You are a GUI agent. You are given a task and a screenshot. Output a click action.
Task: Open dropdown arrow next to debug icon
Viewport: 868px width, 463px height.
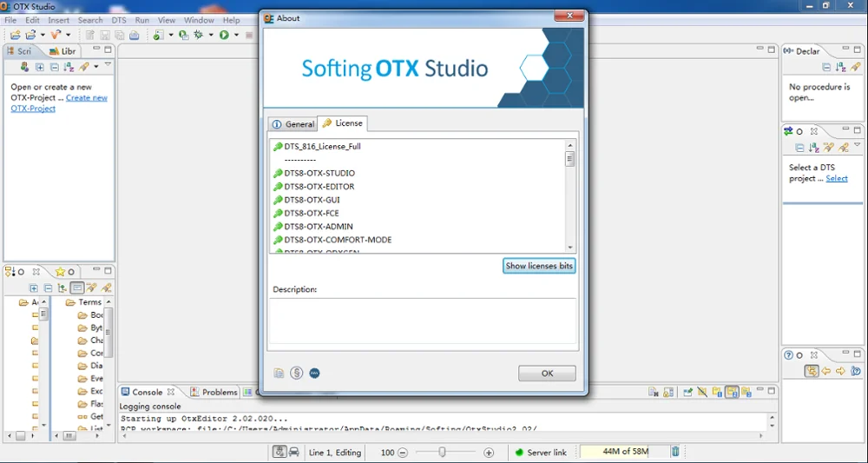(211, 35)
